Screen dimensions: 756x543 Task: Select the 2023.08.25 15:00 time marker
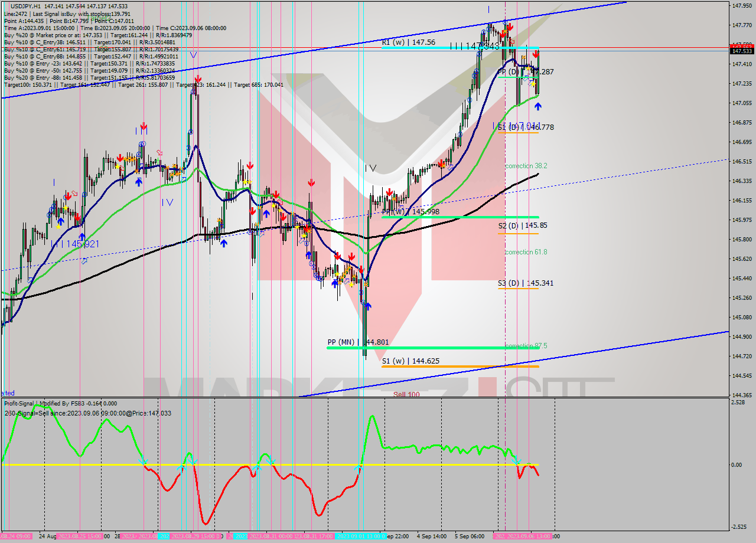79,537
